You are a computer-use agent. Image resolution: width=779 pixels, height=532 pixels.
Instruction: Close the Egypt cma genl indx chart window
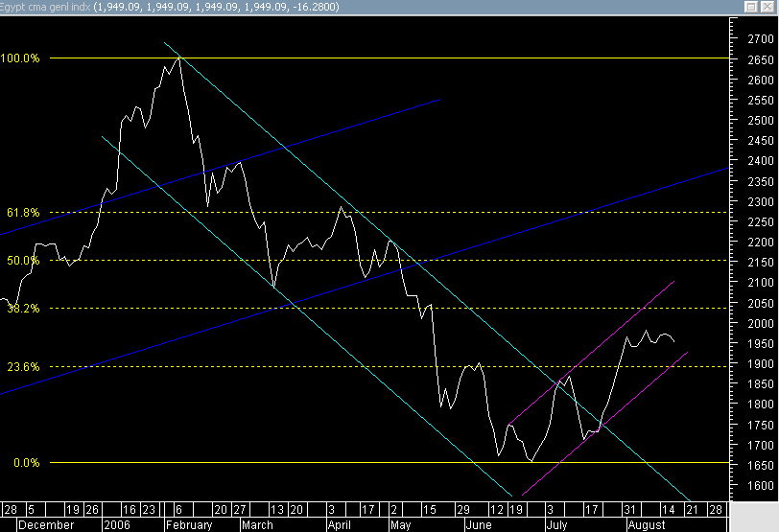[767, 7]
